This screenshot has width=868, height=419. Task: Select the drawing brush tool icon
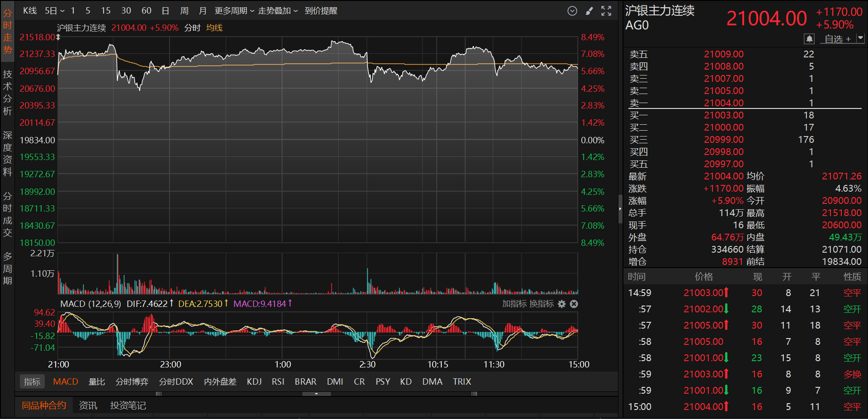pyautogui.click(x=589, y=11)
